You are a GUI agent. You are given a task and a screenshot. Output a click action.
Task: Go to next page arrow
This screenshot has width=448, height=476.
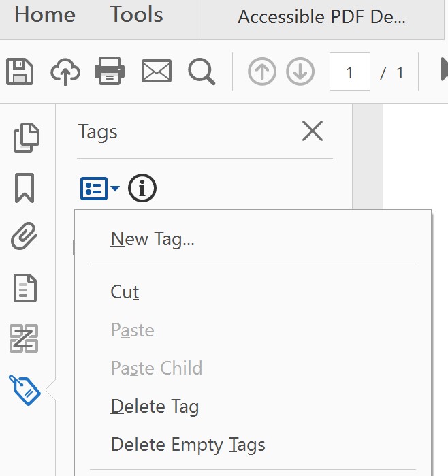tap(300, 72)
